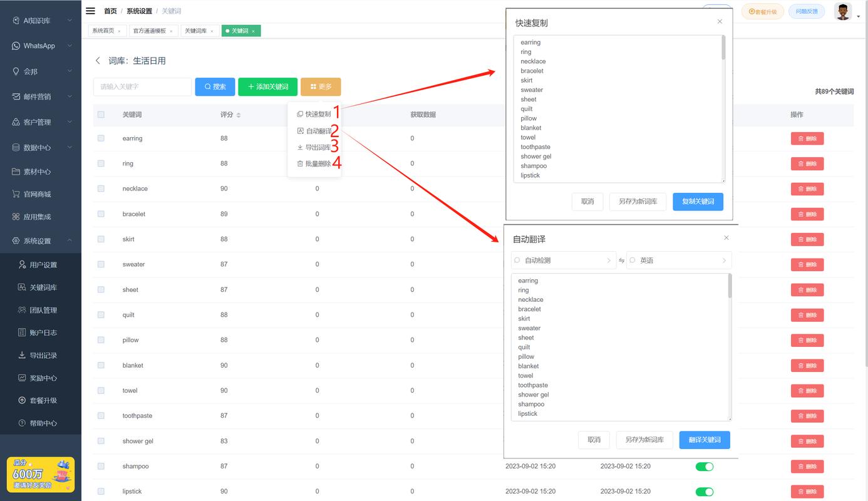Disable the green toggle on shampoo row

704,466
